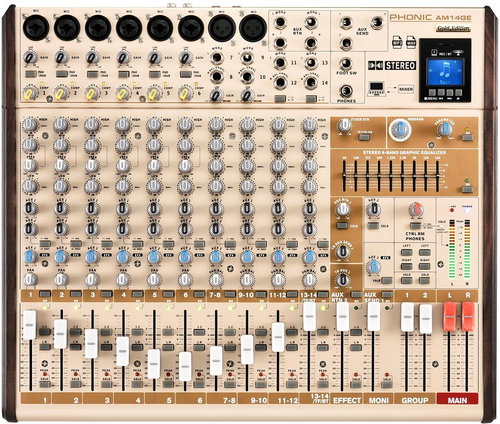
Task: Click the red MAIN label at the bottom
Action: tap(457, 400)
